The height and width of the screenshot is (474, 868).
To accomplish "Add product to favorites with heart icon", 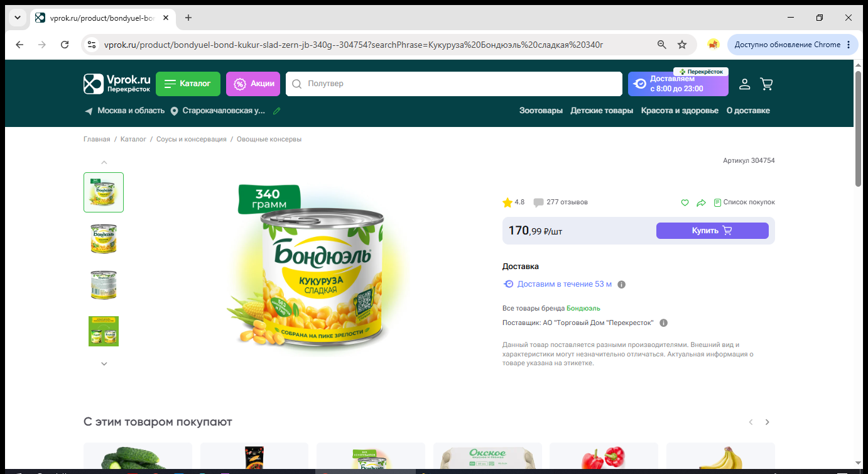I will 685,202.
